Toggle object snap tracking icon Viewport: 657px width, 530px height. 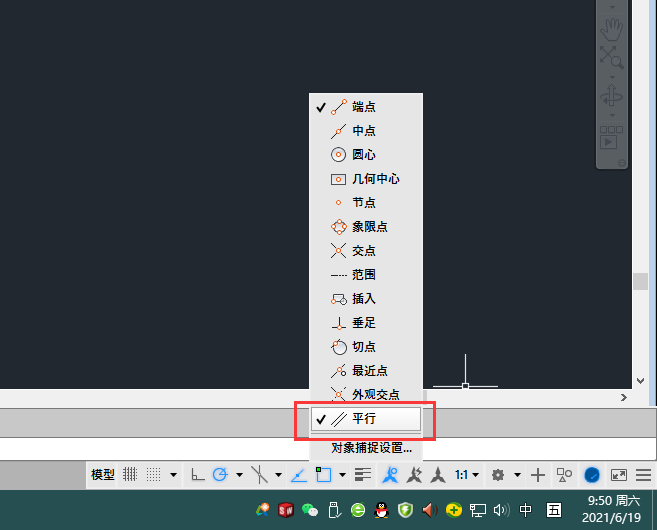point(299,475)
